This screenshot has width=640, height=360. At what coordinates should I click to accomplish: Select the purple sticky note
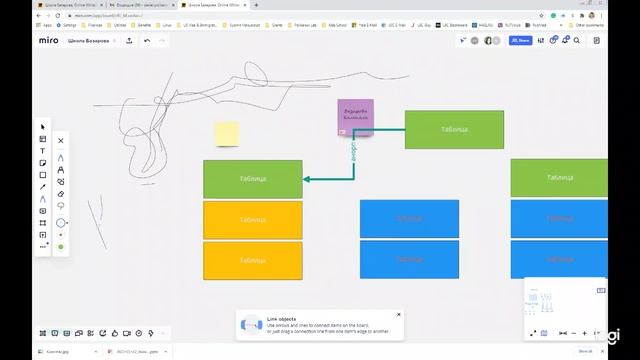(356, 117)
